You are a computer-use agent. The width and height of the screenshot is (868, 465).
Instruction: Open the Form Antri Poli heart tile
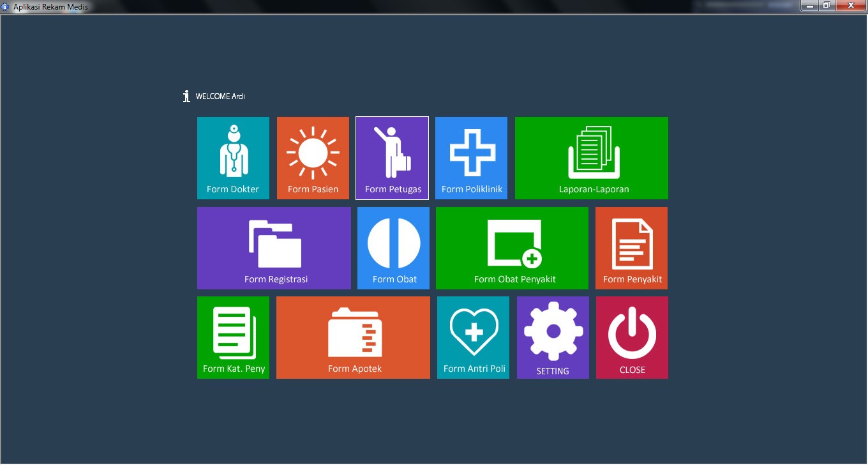473,337
